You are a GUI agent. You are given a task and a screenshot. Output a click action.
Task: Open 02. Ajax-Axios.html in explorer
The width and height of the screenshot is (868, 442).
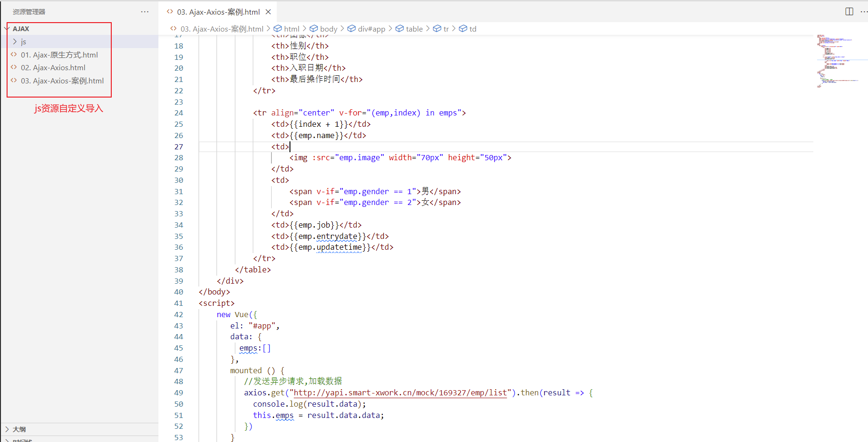53,68
